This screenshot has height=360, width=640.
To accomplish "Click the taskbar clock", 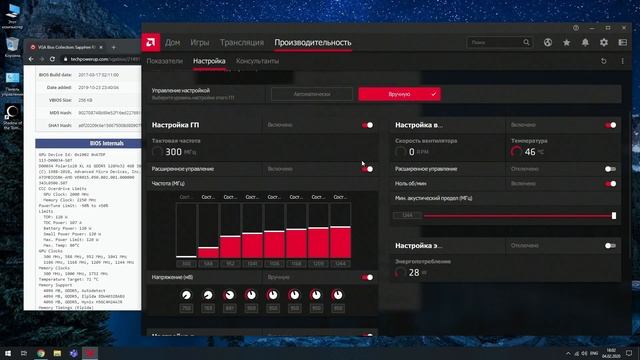I will [611, 353].
